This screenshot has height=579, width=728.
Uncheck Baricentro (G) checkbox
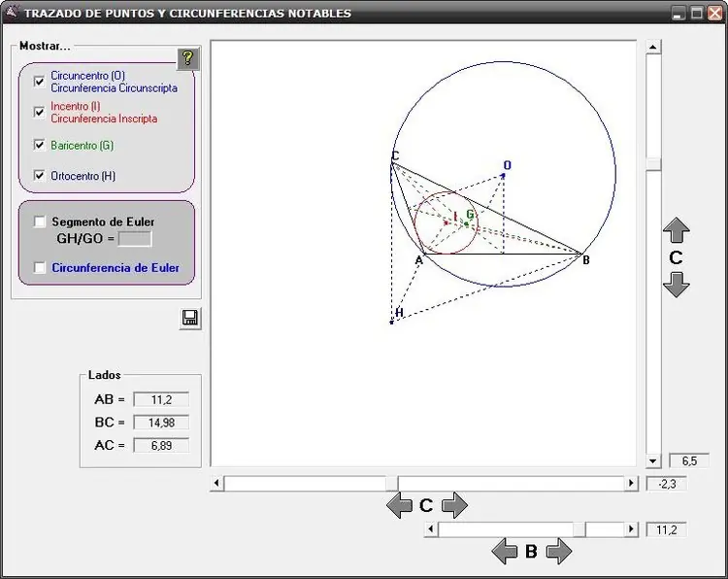coord(40,145)
